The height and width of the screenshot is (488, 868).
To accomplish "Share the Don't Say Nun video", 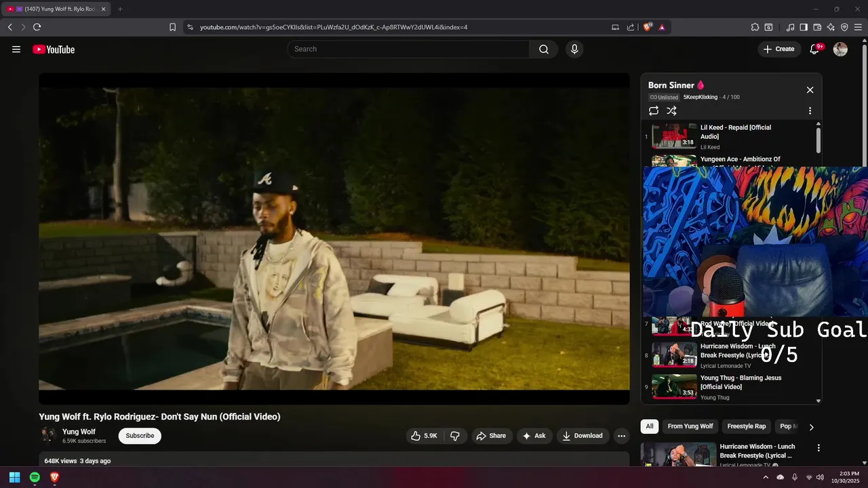I will tap(490, 436).
